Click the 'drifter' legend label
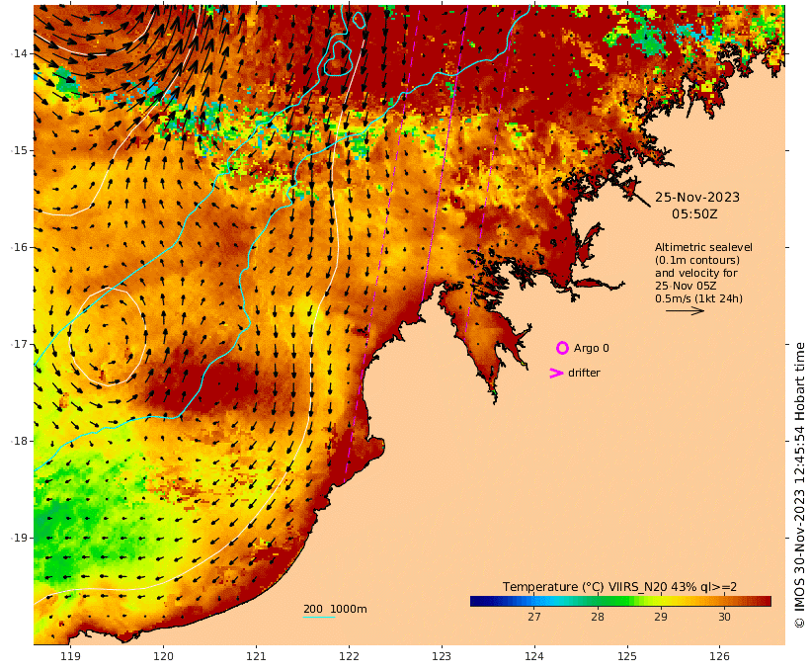The height and width of the screenshot is (672, 810). pyautogui.click(x=584, y=373)
